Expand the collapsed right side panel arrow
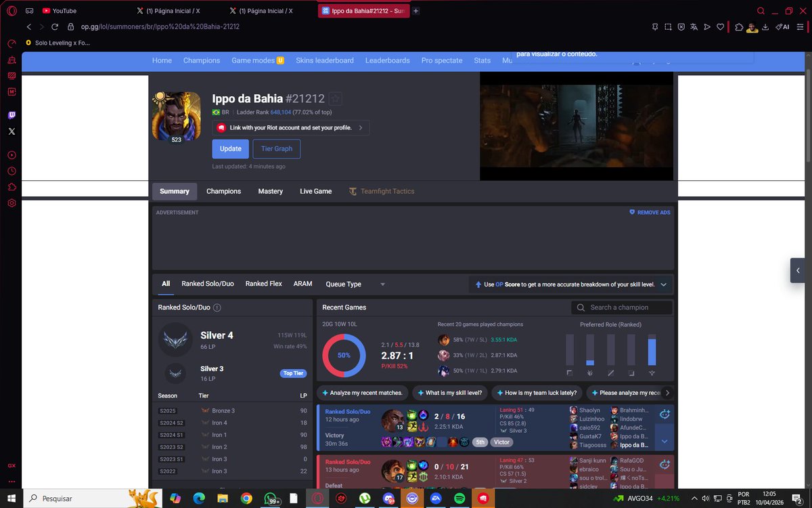The image size is (812, 508). pos(798,270)
